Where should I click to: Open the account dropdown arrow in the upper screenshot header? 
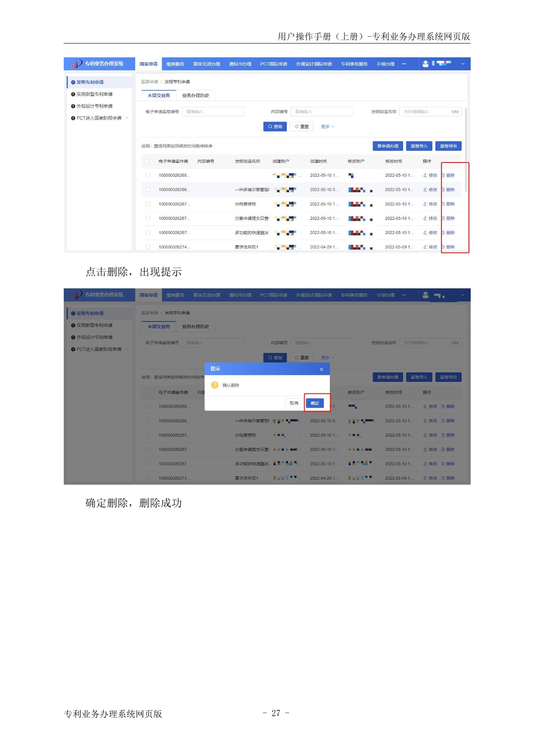[x=463, y=64]
